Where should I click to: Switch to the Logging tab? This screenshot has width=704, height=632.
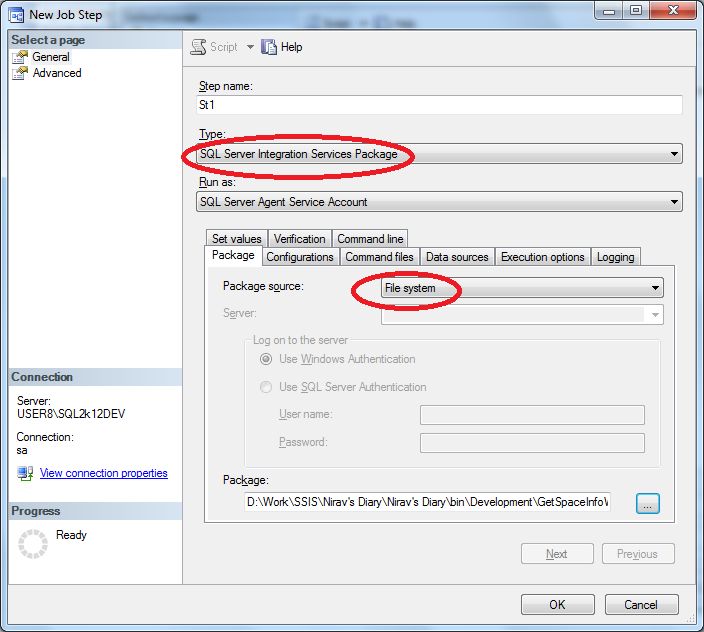tap(616, 257)
